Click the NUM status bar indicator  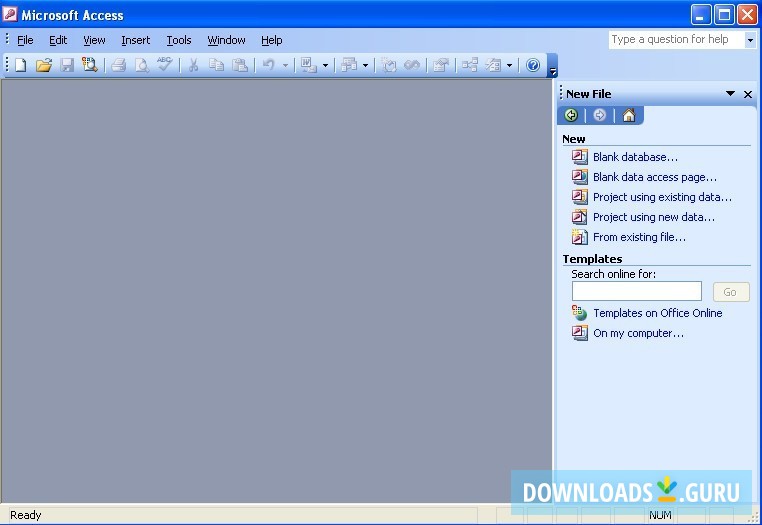(x=660, y=515)
